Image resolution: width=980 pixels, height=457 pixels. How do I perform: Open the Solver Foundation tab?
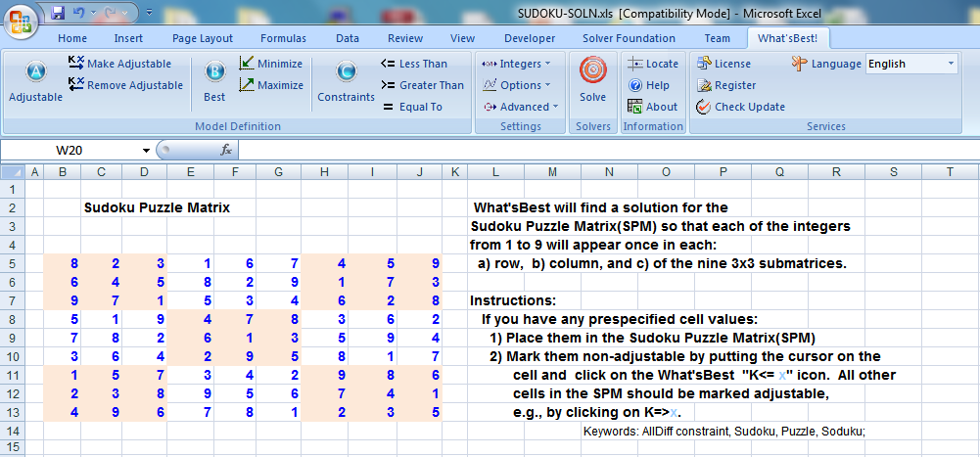pyautogui.click(x=629, y=38)
